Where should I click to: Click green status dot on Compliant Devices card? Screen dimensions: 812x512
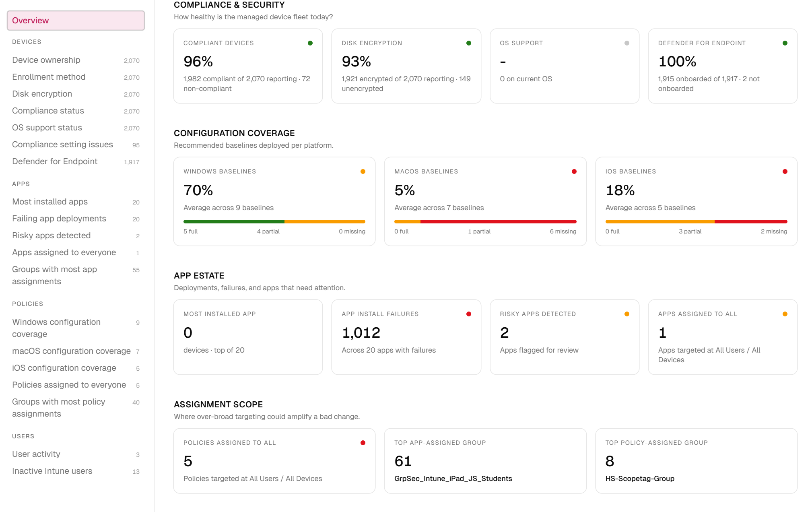coord(310,43)
